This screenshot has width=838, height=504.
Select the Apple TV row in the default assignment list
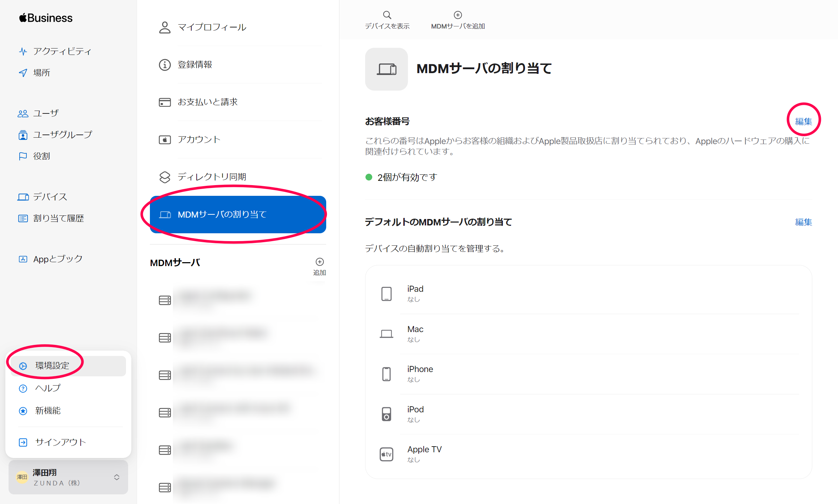(589, 454)
